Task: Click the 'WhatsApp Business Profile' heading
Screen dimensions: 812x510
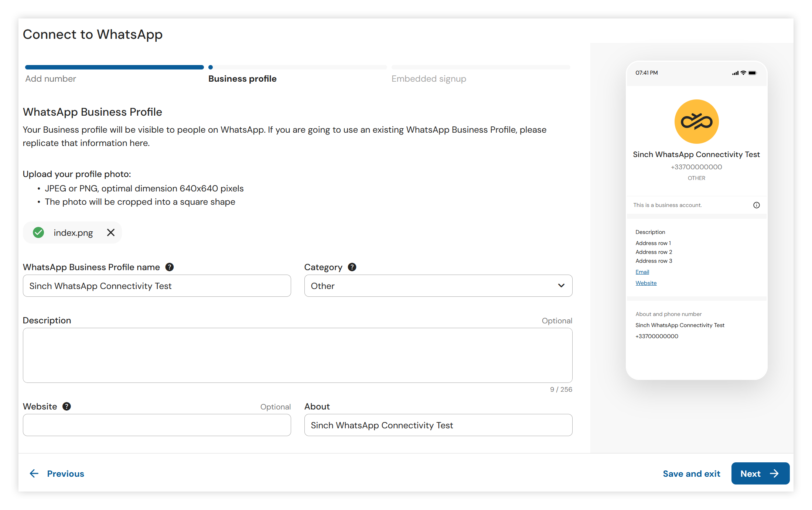Action: [92, 112]
